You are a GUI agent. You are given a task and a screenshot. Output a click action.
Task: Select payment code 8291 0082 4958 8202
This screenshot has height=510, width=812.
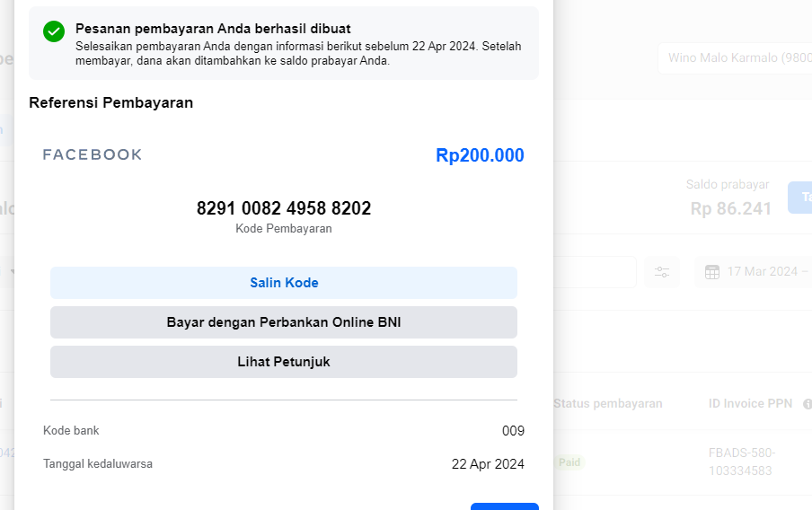(x=284, y=208)
